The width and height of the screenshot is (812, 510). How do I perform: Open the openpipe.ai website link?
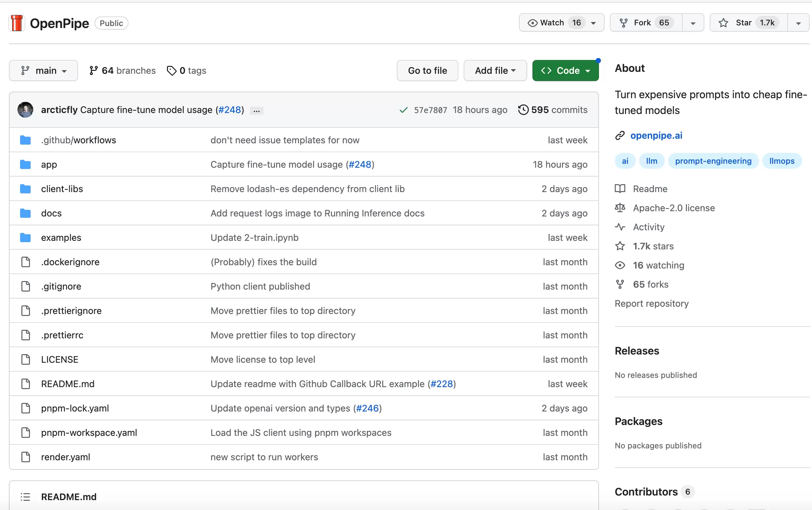656,135
